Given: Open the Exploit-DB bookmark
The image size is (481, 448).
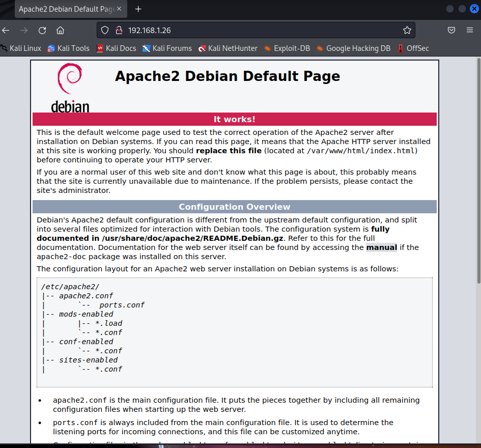Looking at the screenshot, I should point(287,48).
